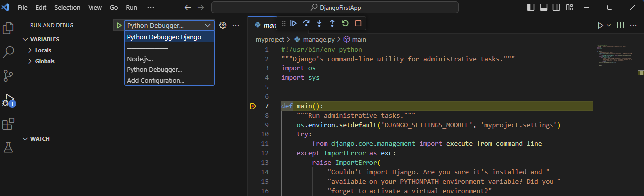
Task: Show more menus via ellipsis
Action: click(151, 8)
